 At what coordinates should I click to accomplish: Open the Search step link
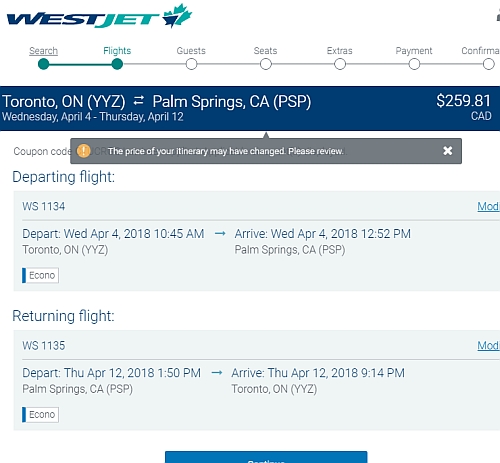coord(43,51)
